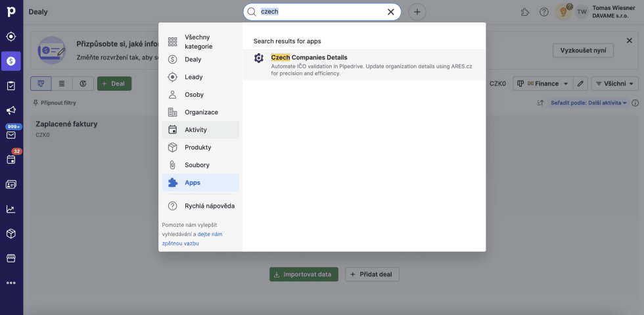Image resolution: width=644 pixels, height=315 pixels.
Task: Click the quick add plus button
Action: 417,12
